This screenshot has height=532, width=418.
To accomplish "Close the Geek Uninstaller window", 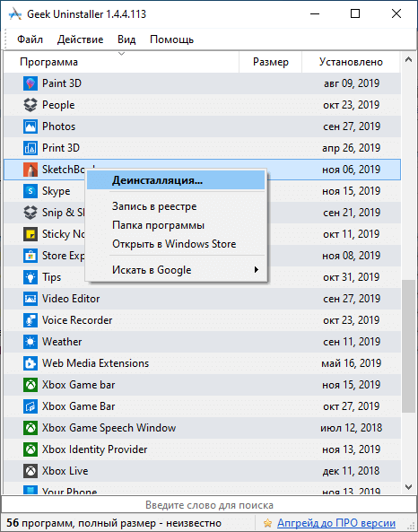I will pos(396,14).
